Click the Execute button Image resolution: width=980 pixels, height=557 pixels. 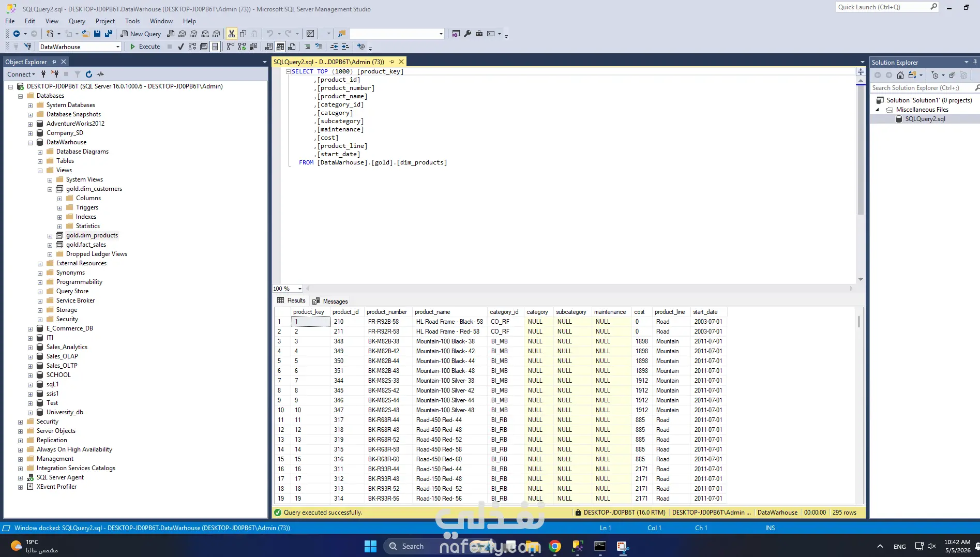[x=145, y=47]
